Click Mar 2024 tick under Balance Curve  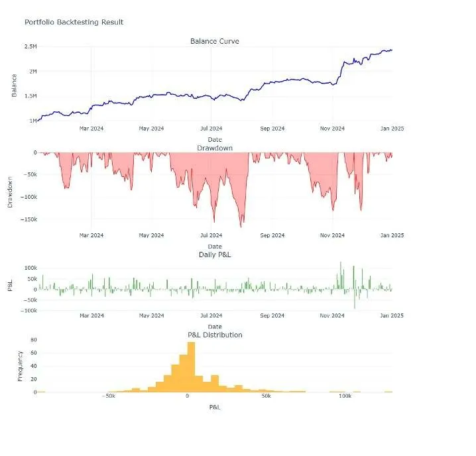pos(91,129)
